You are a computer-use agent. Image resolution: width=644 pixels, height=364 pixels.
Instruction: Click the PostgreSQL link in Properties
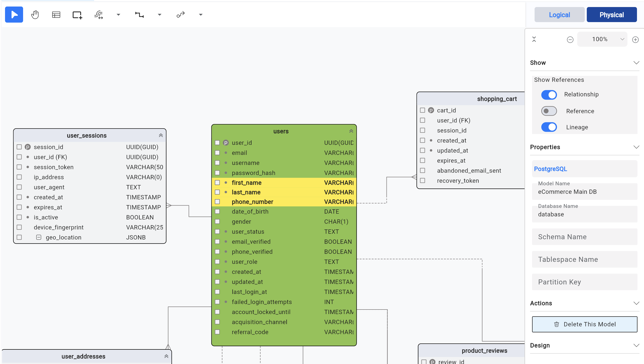tap(550, 169)
